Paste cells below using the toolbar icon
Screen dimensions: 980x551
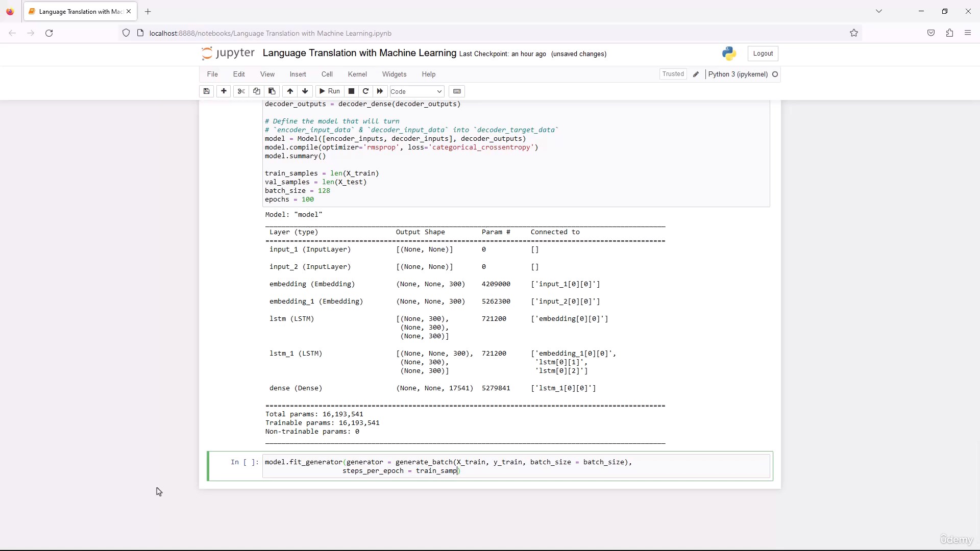272,91
